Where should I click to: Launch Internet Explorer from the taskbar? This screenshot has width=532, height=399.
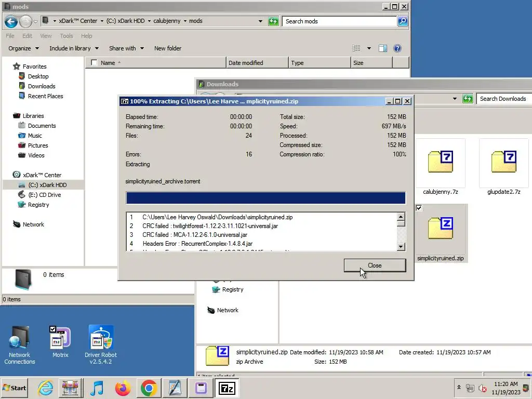click(x=46, y=388)
